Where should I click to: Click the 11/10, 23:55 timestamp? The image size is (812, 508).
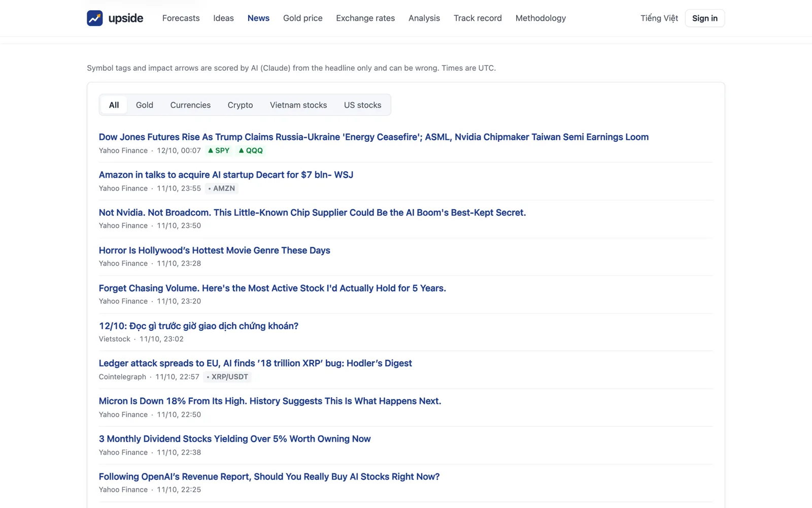pos(179,188)
